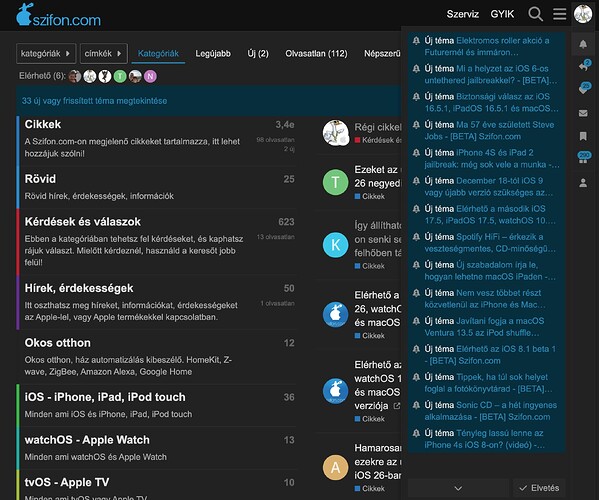The width and height of the screenshot is (599, 500).
Task: Open the bookmarks tab icon
Action: (583, 136)
